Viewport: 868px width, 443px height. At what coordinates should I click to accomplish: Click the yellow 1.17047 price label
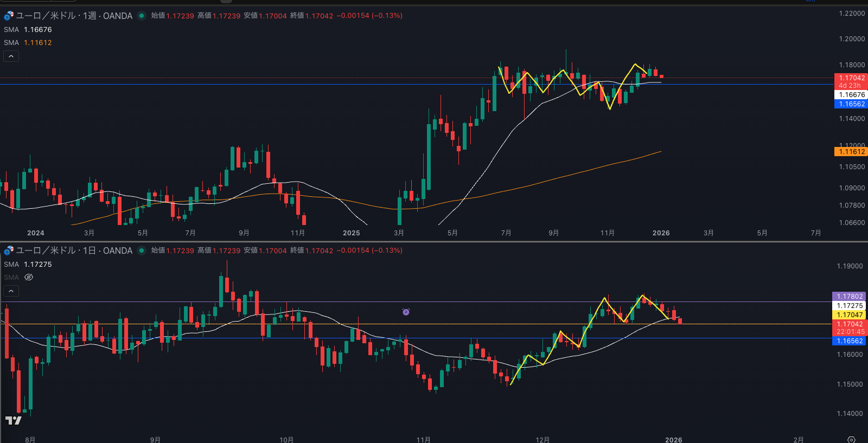(x=850, y=315)
